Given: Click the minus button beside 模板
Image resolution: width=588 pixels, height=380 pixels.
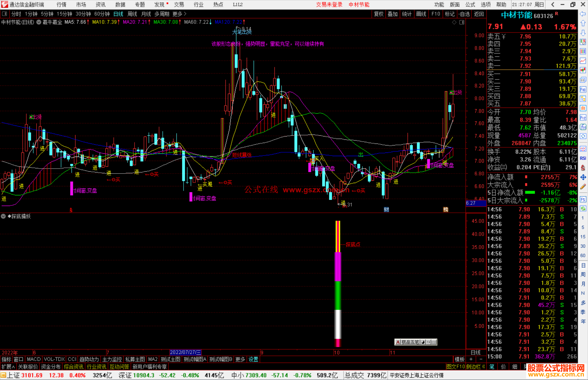Looking at the screenshot, I should [481, 359].
